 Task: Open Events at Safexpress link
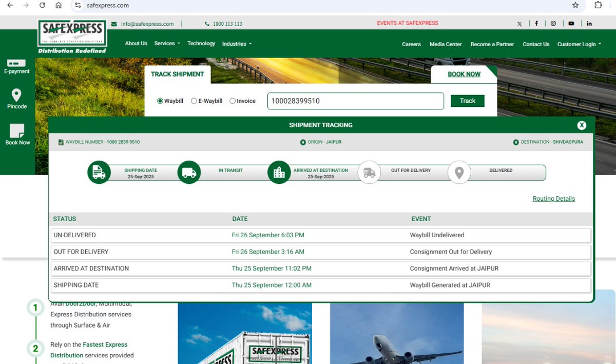(408, 23)
